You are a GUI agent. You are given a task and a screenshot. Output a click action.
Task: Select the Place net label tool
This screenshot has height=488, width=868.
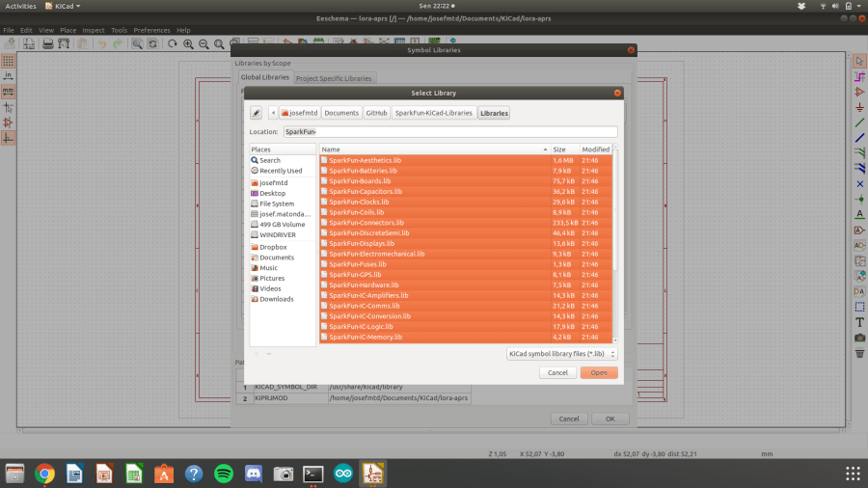click(859, 215)
